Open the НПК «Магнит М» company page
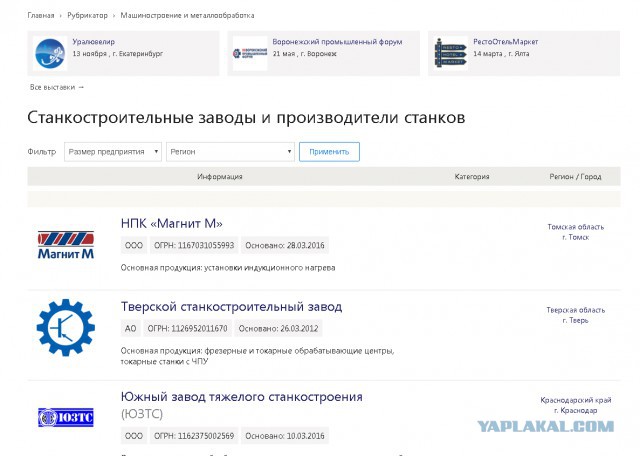 [171, 224]
